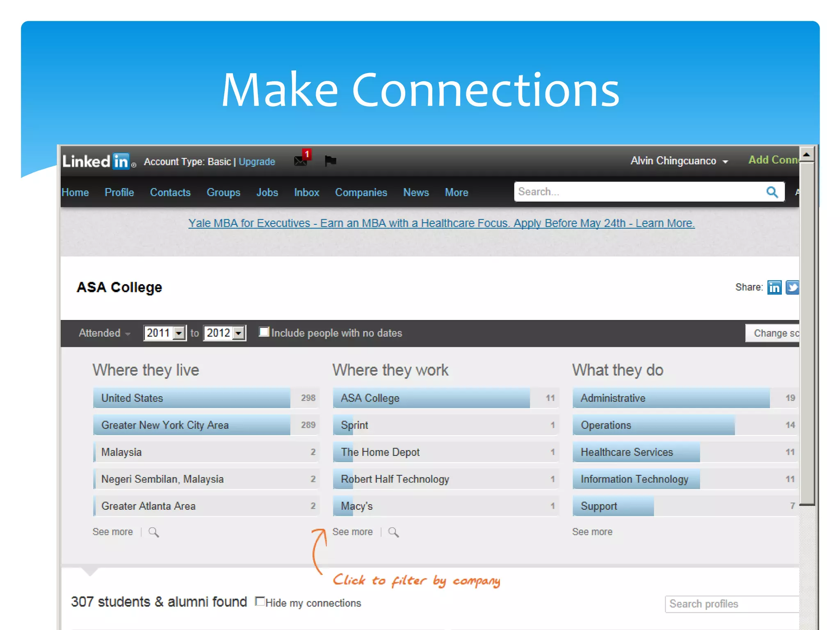Open the 2011 start year dropdown
The width and height of the screenshot is (840, 630).
[x=179, y=333]
